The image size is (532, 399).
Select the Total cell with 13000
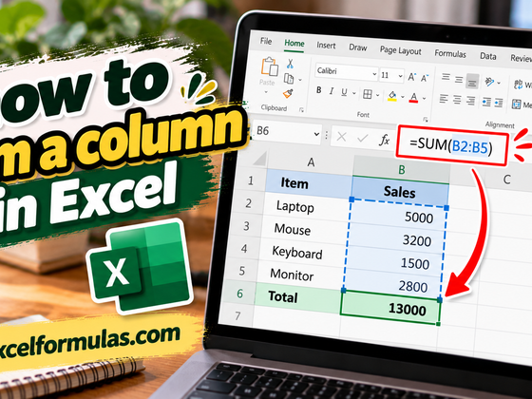pos(390,308)
